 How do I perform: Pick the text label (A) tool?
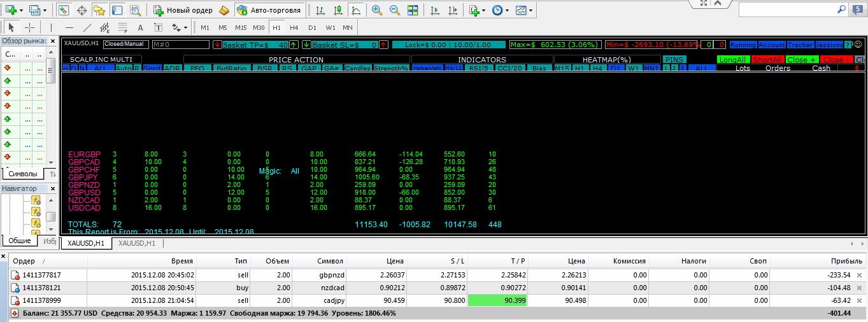tap(141, 28)
